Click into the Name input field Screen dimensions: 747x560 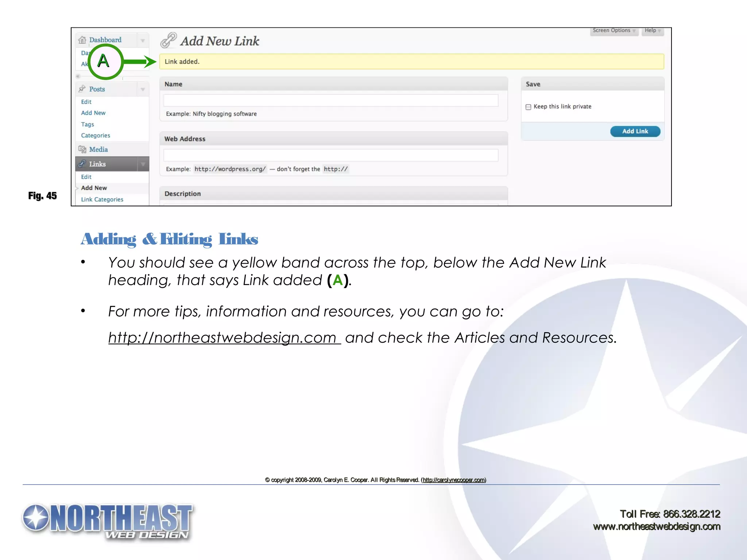click(331, 100)
